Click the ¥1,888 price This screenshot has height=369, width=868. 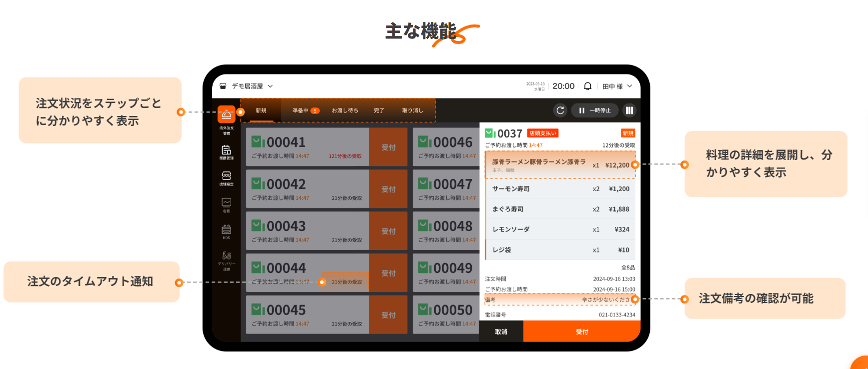click(x=619, y=209)
